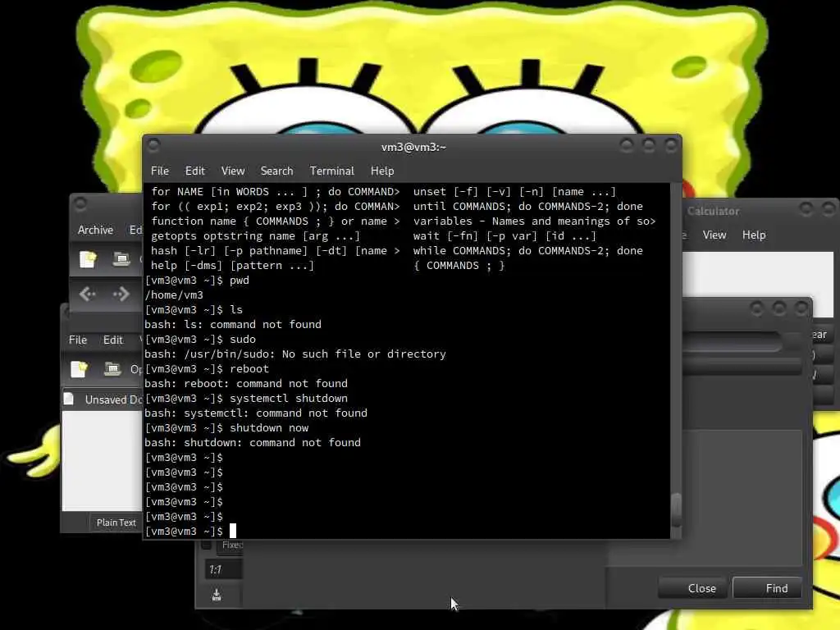840x630 pixels.
Task: Open the text editor's Edit menu
Action: click(113, 340)
